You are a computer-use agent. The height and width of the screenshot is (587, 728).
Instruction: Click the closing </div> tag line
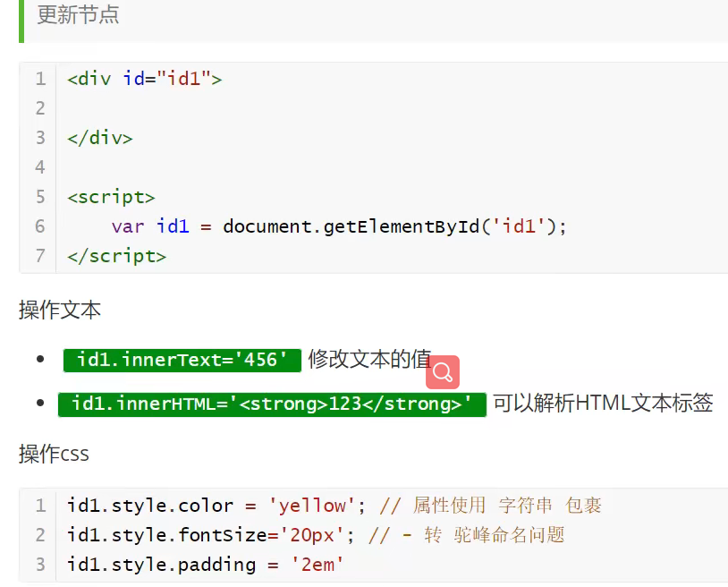(x=100, y=138)
